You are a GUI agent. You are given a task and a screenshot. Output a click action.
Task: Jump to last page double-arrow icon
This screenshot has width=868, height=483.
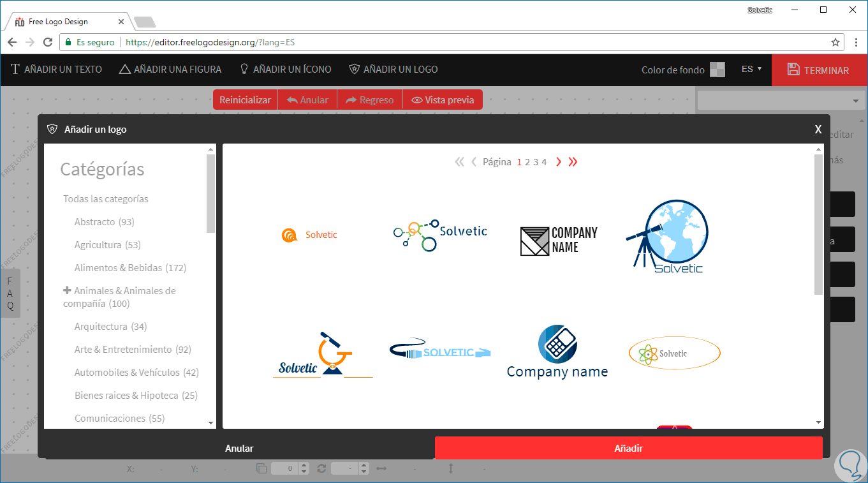pos(573,162)
